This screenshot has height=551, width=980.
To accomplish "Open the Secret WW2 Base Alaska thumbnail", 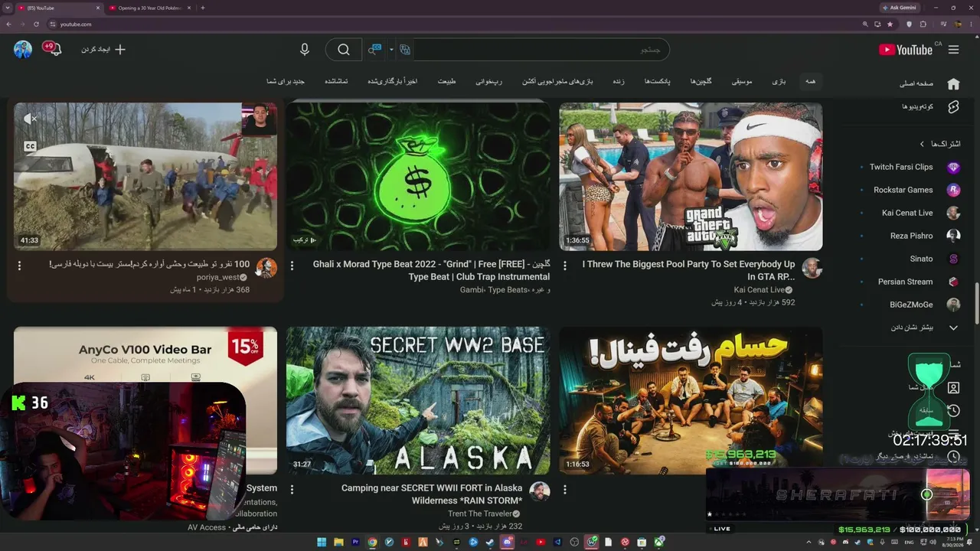I will click(x=418, y=400).
